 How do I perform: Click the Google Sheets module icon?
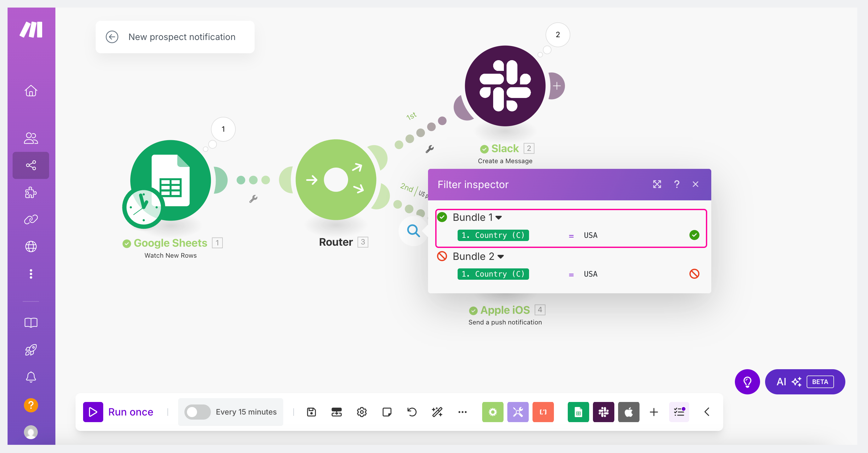[x=171, y=181]
